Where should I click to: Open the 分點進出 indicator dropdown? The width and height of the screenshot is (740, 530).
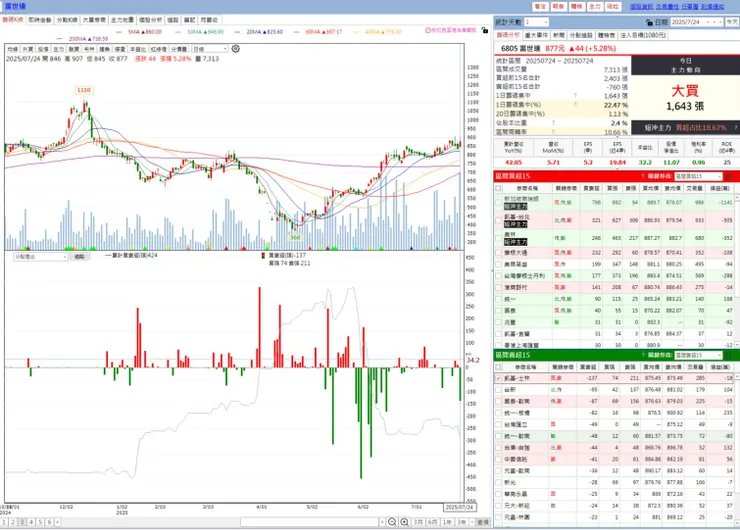[41, 257]
